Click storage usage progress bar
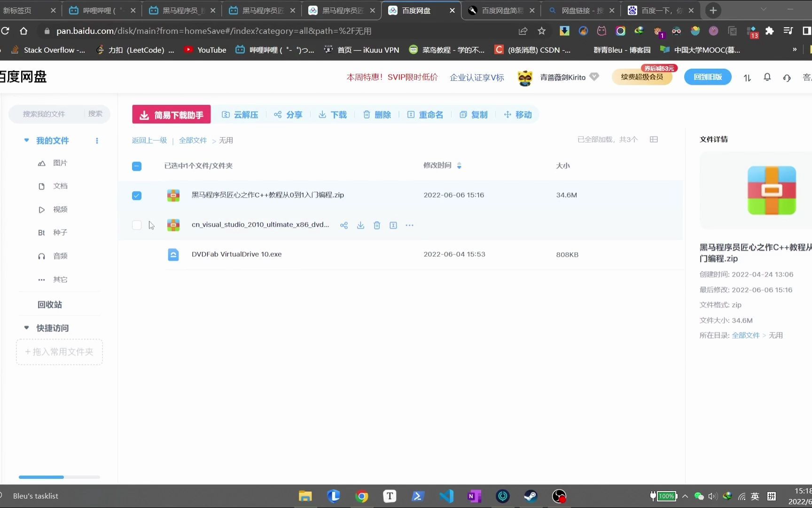 pyautogui.click(x=59, y=477)
